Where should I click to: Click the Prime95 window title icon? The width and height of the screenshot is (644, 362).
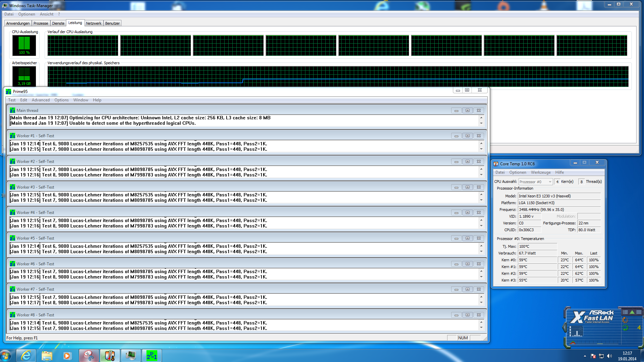(x=9, y=92)
